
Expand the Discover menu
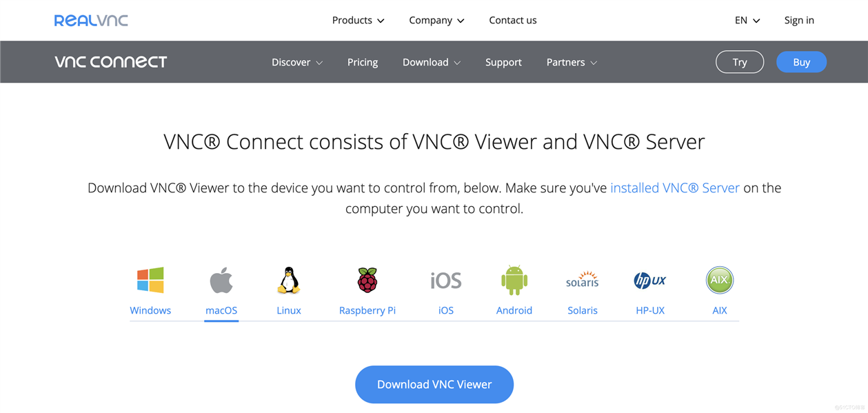click(297, 62)
